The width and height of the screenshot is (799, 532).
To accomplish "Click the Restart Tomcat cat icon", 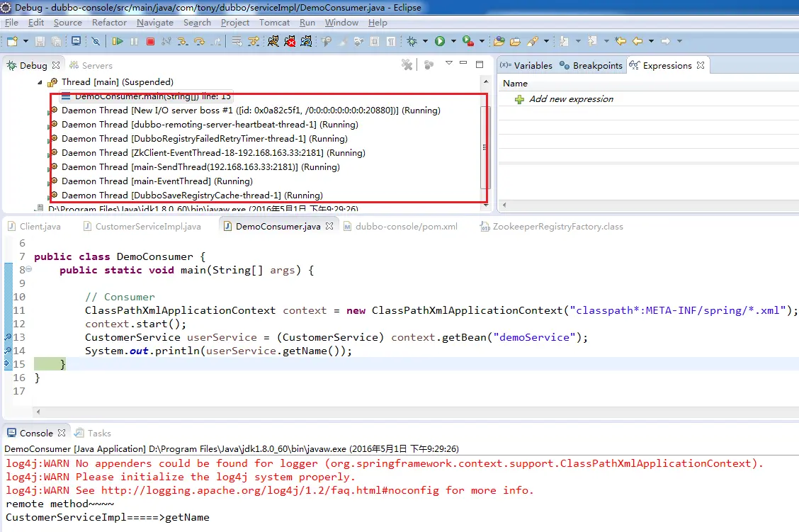I will (306, 41).
